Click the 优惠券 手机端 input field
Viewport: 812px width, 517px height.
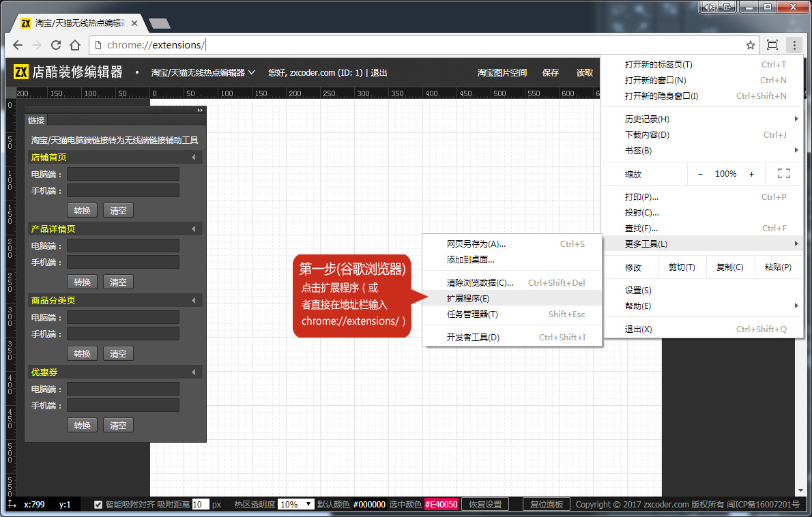pos(124,405)
